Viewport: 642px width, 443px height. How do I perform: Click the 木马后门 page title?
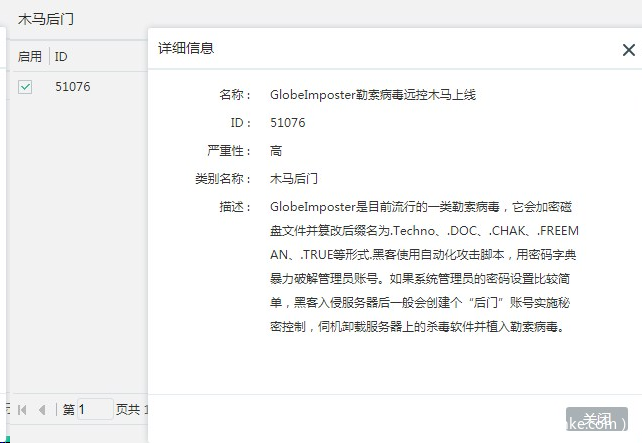[x=46, y=19]
